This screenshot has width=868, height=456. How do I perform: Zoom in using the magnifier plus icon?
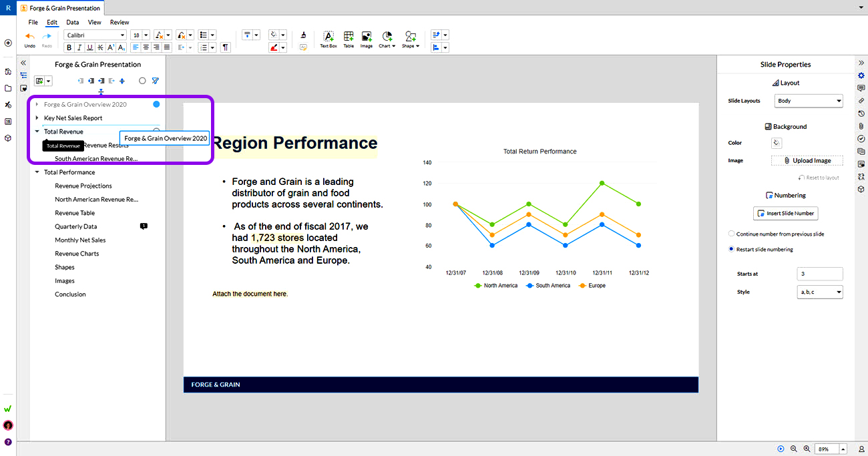click(x=807, y=449)
